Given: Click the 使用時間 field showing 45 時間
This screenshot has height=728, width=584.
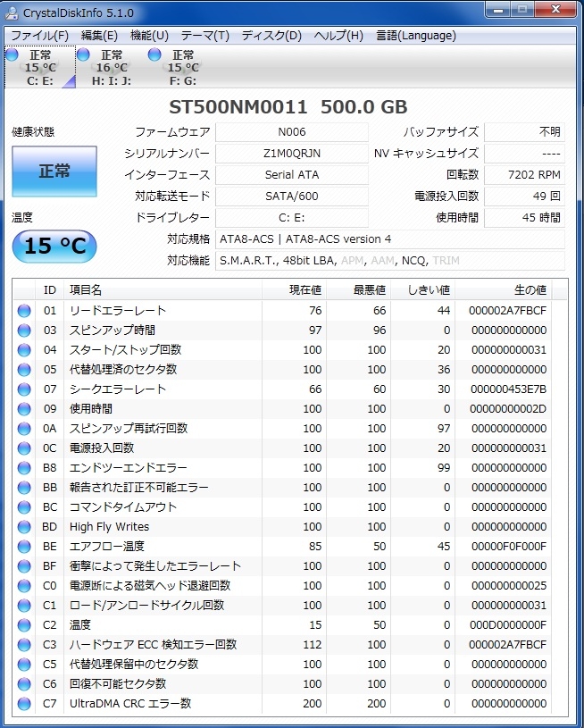Looking at the screenshot, I should (x=524, y=217).
